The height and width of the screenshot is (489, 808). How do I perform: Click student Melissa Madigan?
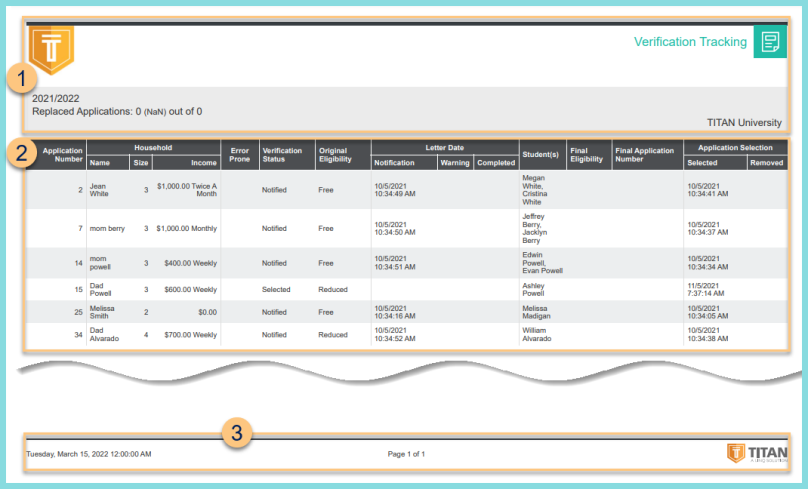point(536,312)
